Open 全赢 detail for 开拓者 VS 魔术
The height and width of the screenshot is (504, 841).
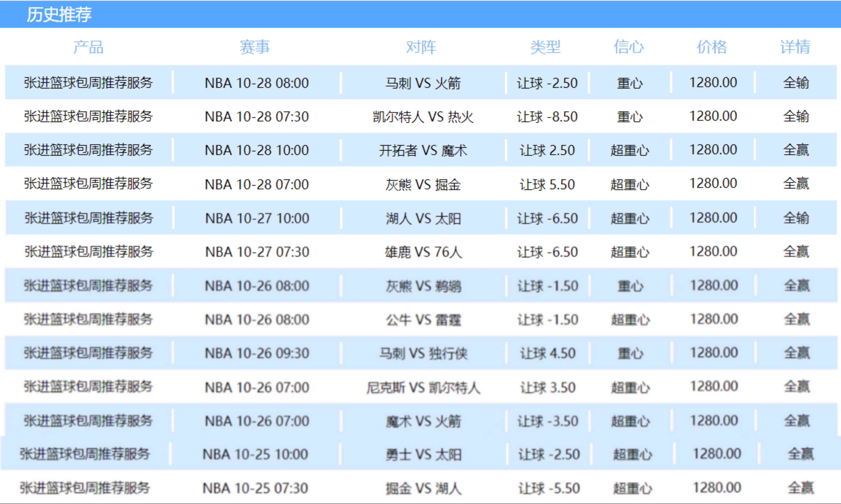(x=796, y=150)
